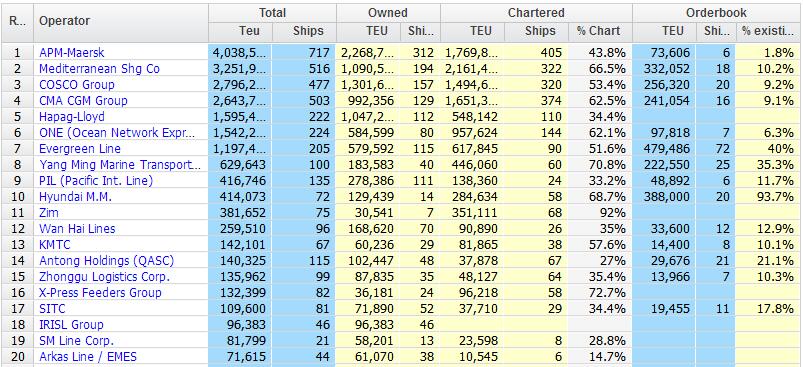Click the Arkas Line / EMES link
Image resolution: width=803 pixels, height=367 pixels.
point(88,356)
